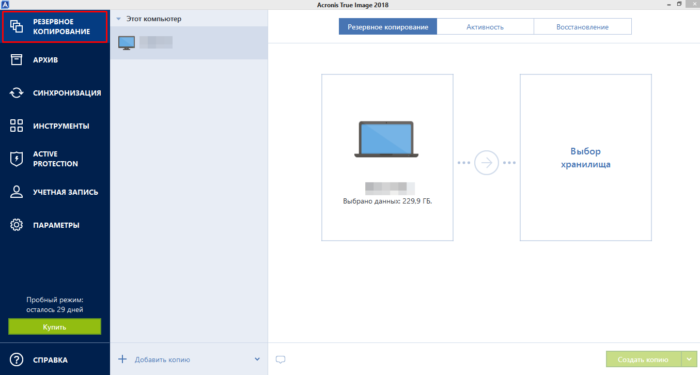Screen dimensions: 700x375
Task: Click the arrow icon between source and destination
Action: pyautogui.click(x=486, y=163)
